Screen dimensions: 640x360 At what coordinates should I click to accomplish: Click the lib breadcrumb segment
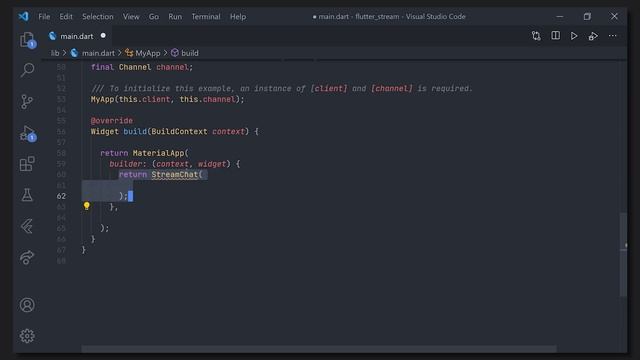click(x=55, y=53)
